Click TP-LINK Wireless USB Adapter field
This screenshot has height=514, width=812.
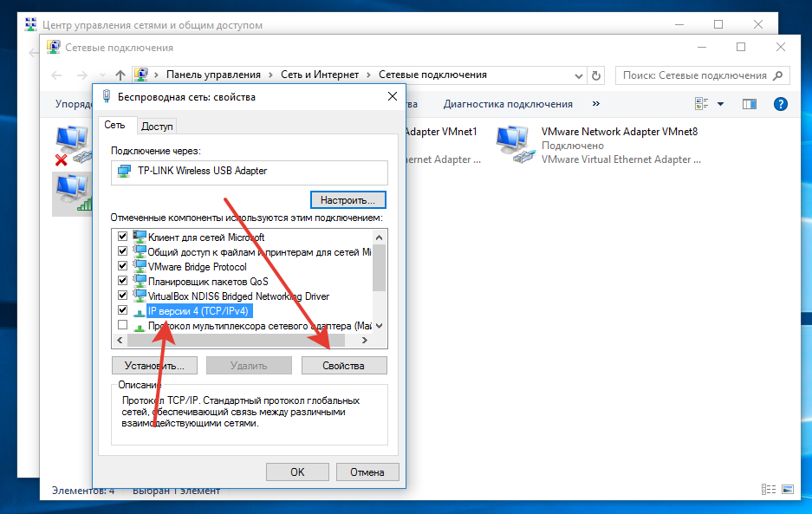pos(249,172)
